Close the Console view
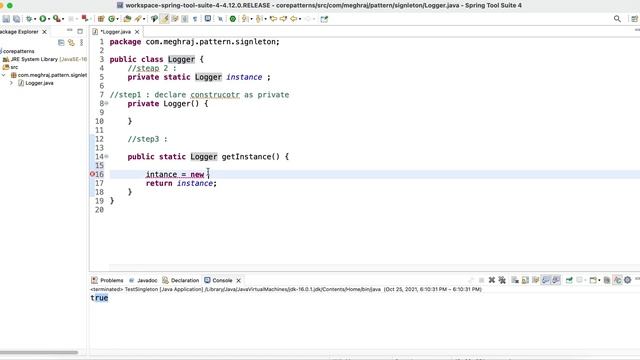Viewport: 640px width, 360px height. 238,280
